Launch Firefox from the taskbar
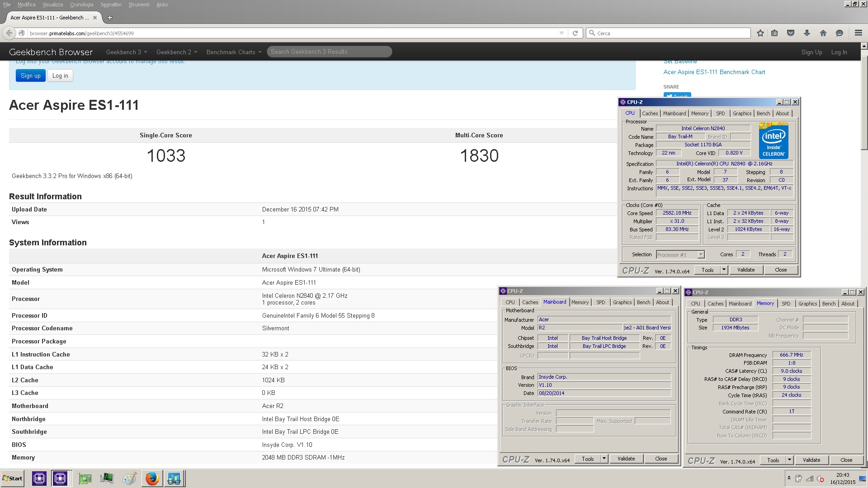Viewport: 868px width, 488px height. pyautogui.click(x=152, y=478)
